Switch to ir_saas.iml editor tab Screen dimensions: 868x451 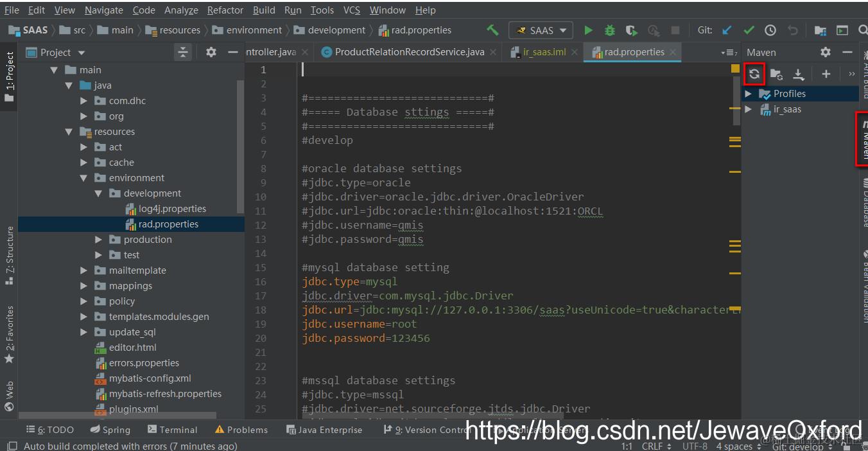[544, 52]
